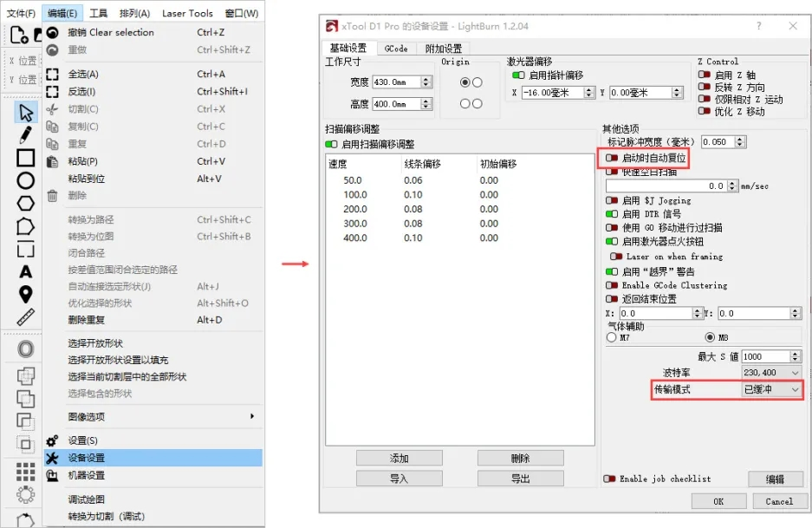Image resolution: width=812 pixels, height=528 pixels.
Task: Select the arrow selection tool
Action: [25, 113]
